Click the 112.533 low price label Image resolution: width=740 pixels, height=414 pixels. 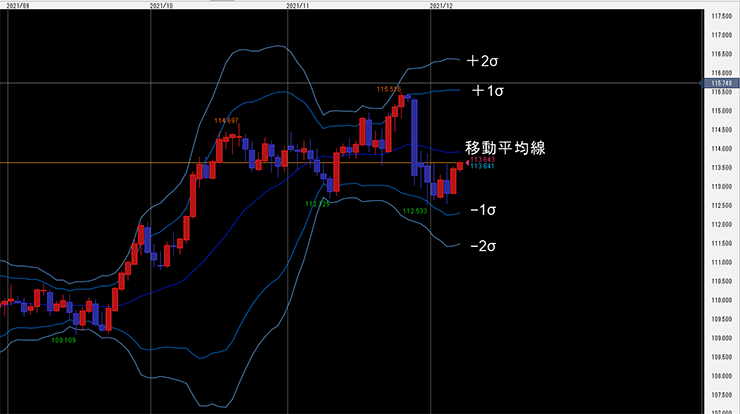point(414,211)
